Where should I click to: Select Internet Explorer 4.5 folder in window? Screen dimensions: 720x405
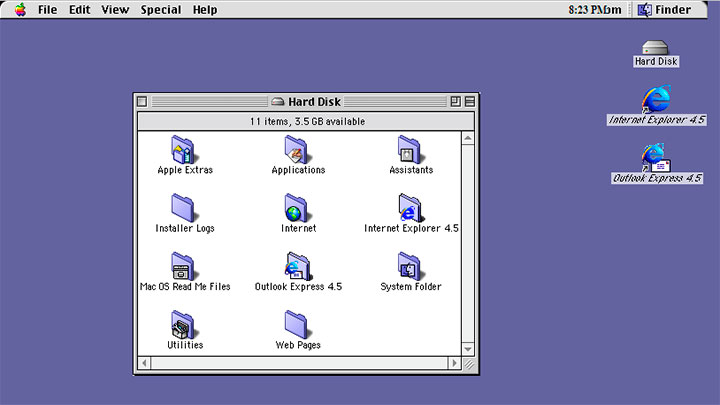point(410,208)
